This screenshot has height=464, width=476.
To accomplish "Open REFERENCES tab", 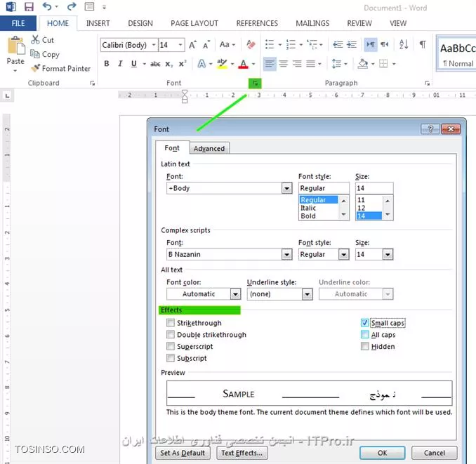I will click(x=257, y=23).
